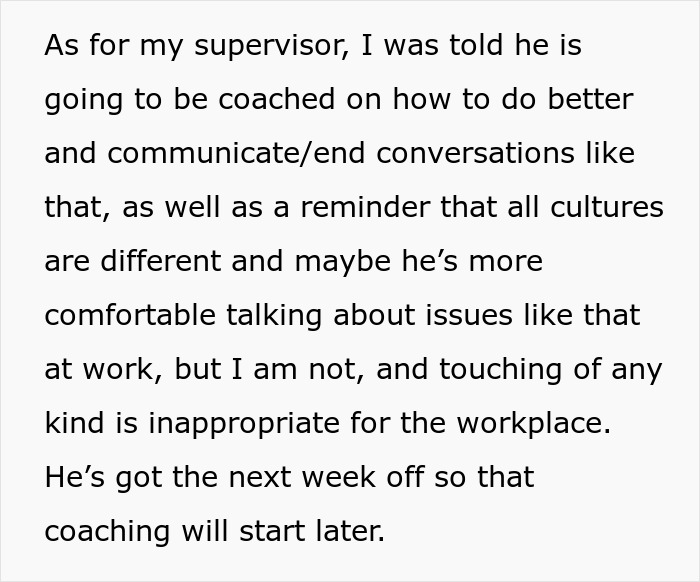This screenshot has width=700, height=582.
Task: Click the word "told" in the first line
Action: [x=481, y=48]
